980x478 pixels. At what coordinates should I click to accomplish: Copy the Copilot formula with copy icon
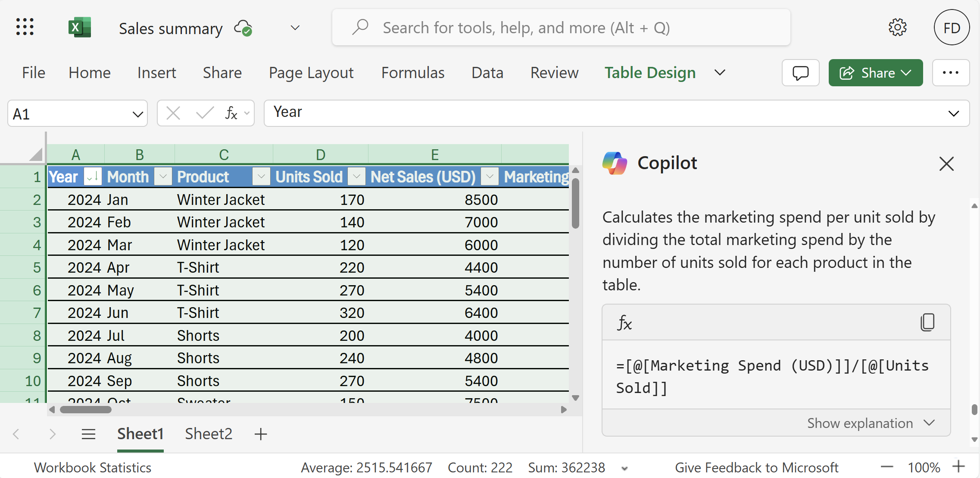[927, 322]
